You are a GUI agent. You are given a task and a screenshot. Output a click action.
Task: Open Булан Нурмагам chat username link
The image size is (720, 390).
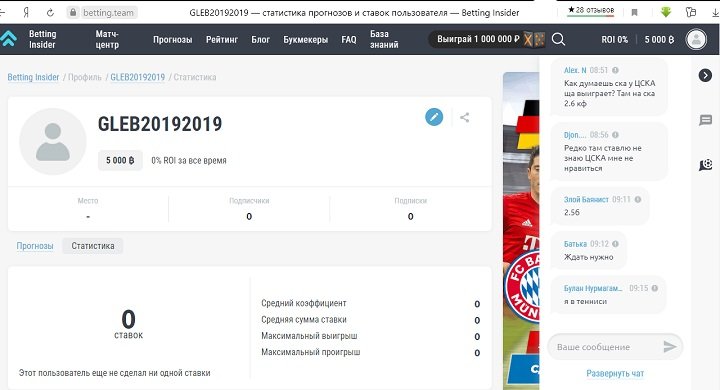tap(593, 288)
